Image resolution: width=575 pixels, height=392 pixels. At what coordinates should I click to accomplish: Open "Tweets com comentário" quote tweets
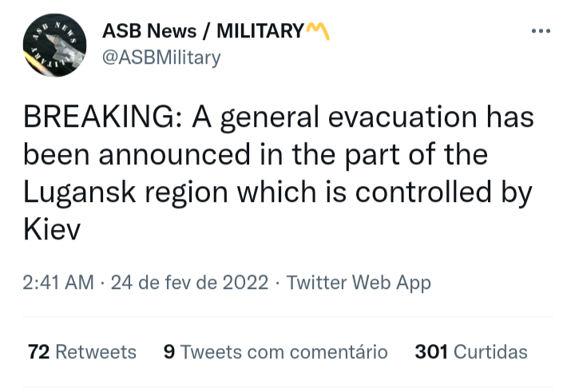284,352
